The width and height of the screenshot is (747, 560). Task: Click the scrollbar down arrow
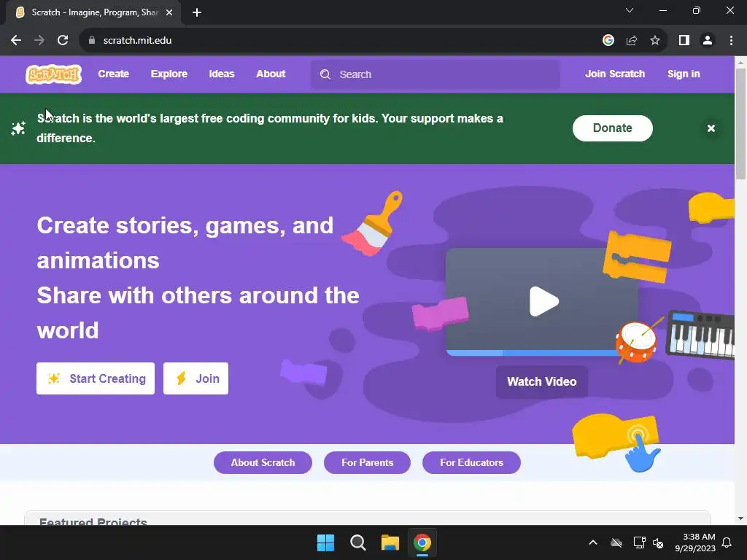[x=740, y=518]
